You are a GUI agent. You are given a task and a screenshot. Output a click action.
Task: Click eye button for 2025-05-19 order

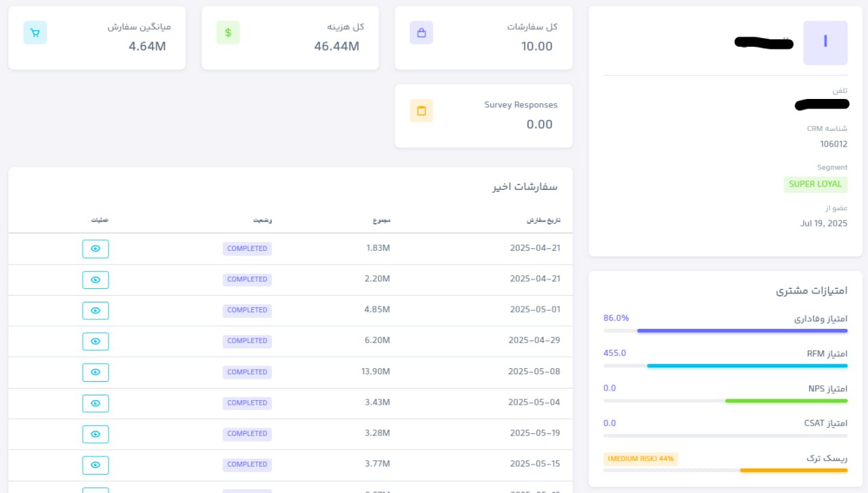(x=96, y=434)
